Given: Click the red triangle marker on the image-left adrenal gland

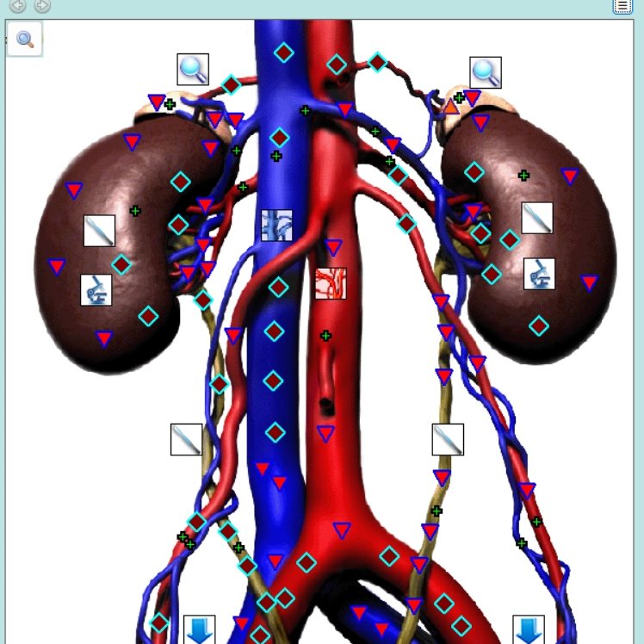Looking at the screenshot, I should [x=157, y=102].
